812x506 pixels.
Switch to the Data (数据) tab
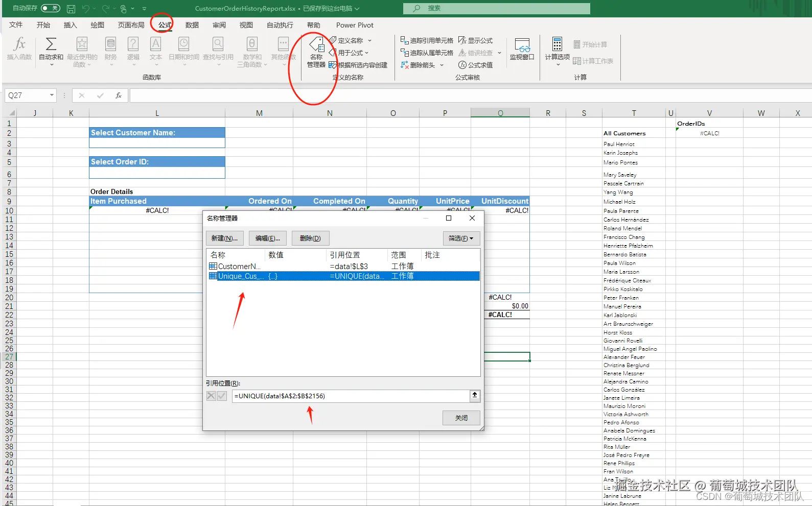pos(192,25)
